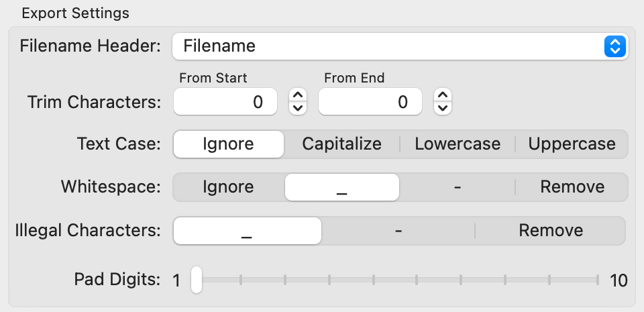Choose hyphen for Whitespace replacement
Image resolution: width=644 pixels, height=312 pixels.
click(x=458, y=187)
